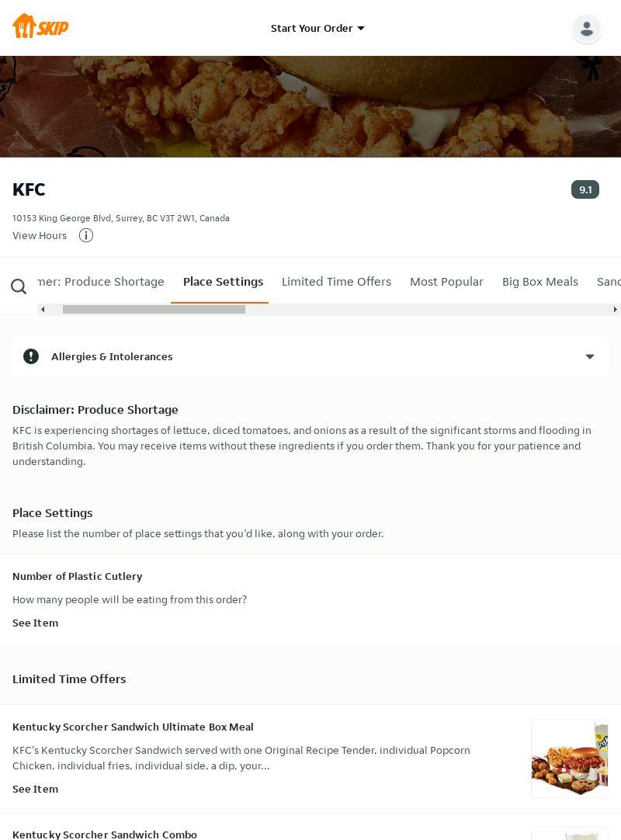See Item for Scorcher Ultimate Box Meal
621x840 pixels.
(35, 789)
